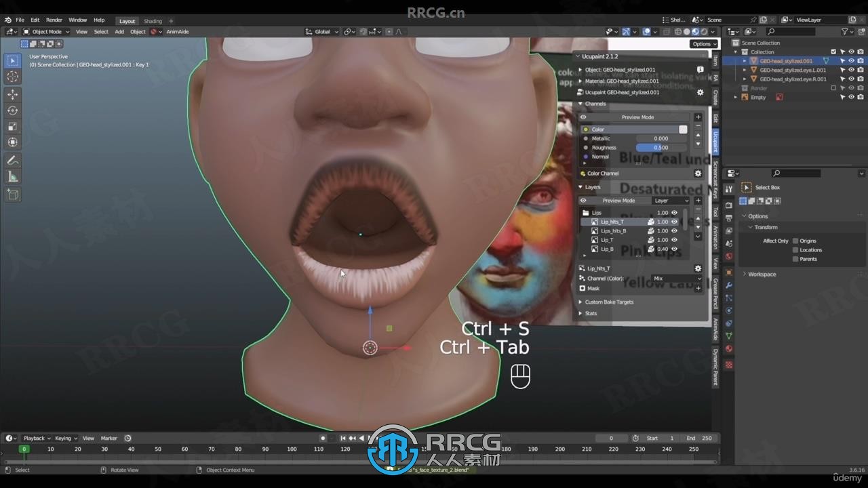Open the Tool properties tab icon

click(x=729, y=190)
